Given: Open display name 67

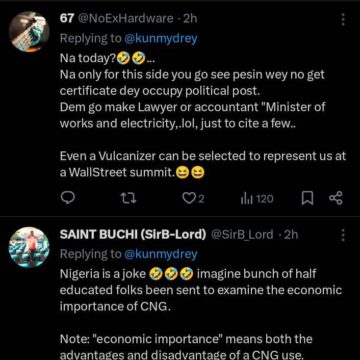Looking at the screenshot, I should pyautogui.click(x=67, y=19).
